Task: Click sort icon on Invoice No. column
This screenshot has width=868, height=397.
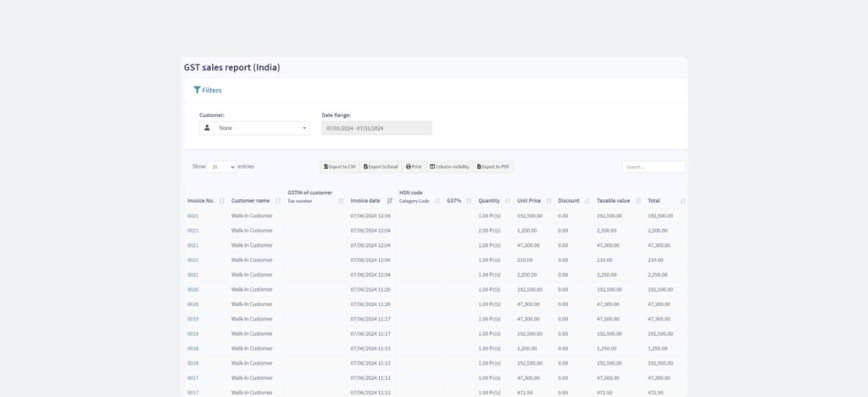Action: 222,201
